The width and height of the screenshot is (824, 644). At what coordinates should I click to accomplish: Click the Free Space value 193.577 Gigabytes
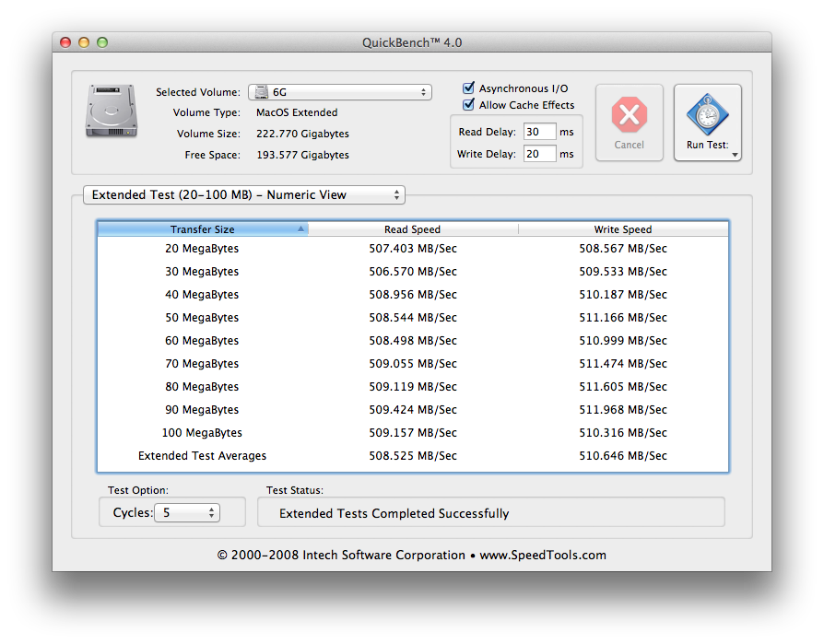[x=302, y=155]
